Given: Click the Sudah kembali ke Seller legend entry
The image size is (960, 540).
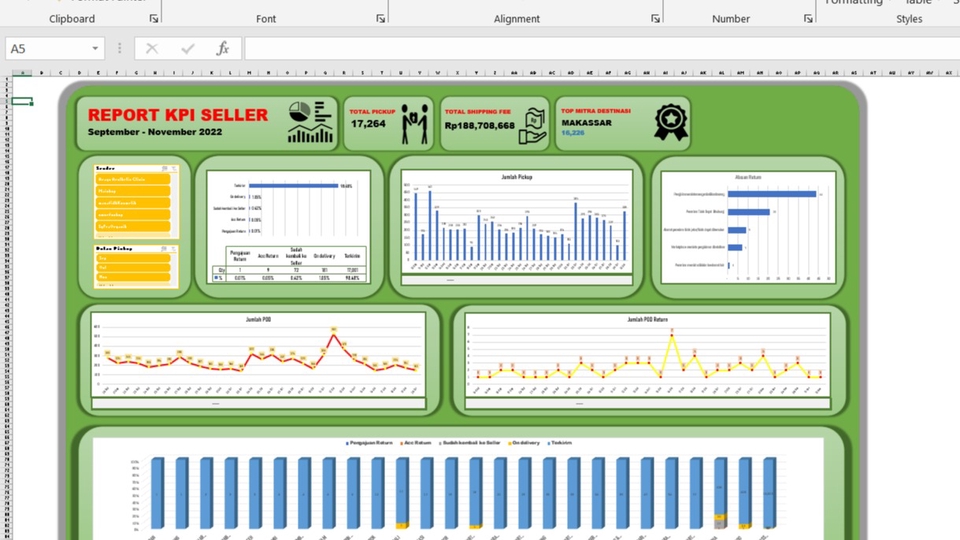Looking at the screenshot, I should pos(470,443).
